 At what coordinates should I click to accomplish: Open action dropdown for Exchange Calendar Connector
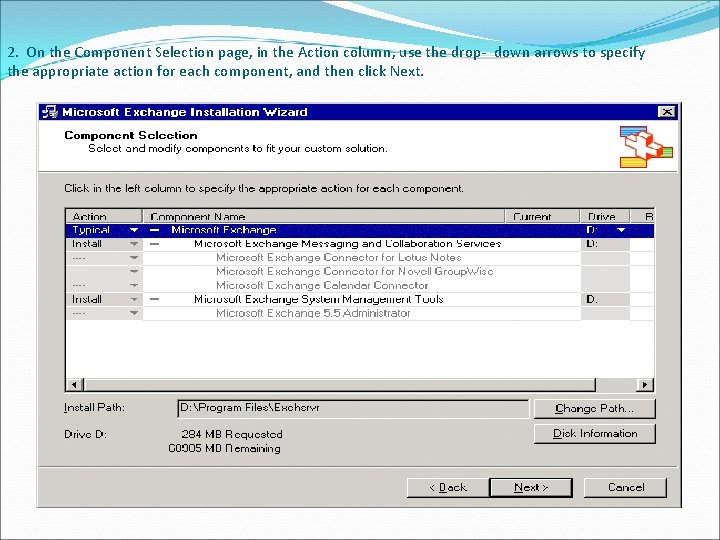tap(134, 285)
